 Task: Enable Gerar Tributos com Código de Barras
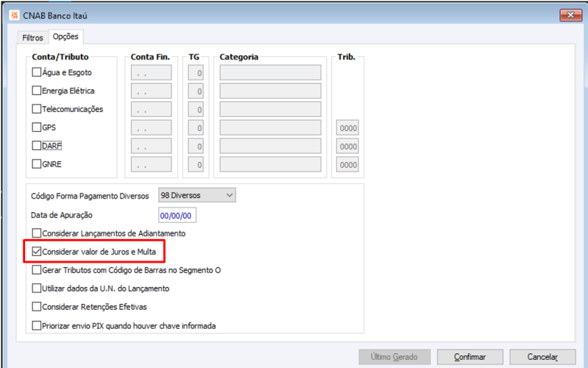pyautogui.click(x=36, y=270)
